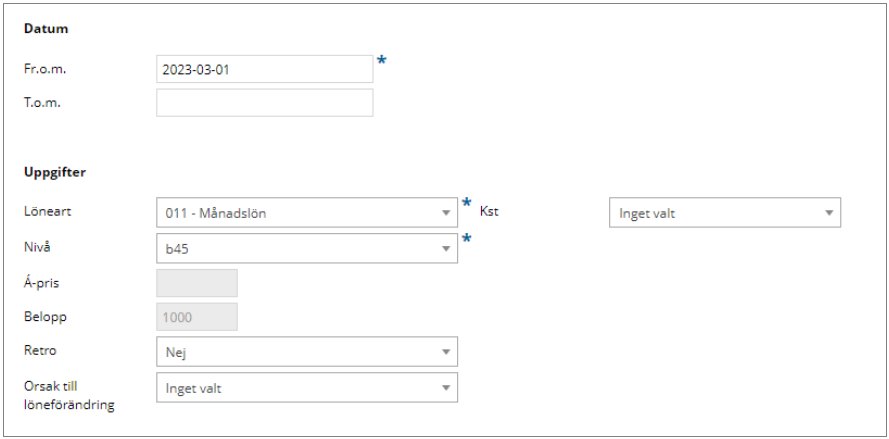Click the Nivå label text
This screenshot has height=439, width=889.
click(37, 247)
